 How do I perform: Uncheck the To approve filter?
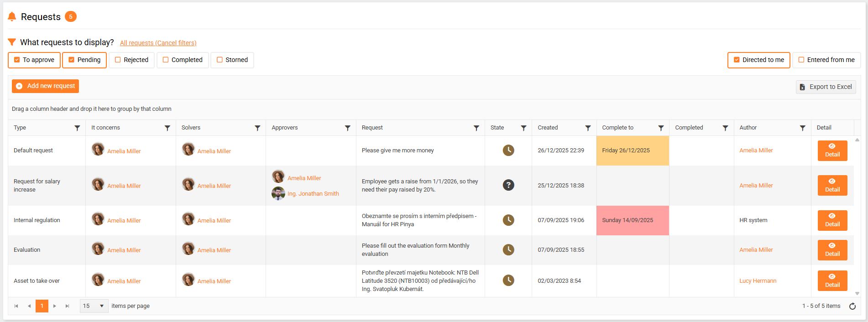pos(17,60)
